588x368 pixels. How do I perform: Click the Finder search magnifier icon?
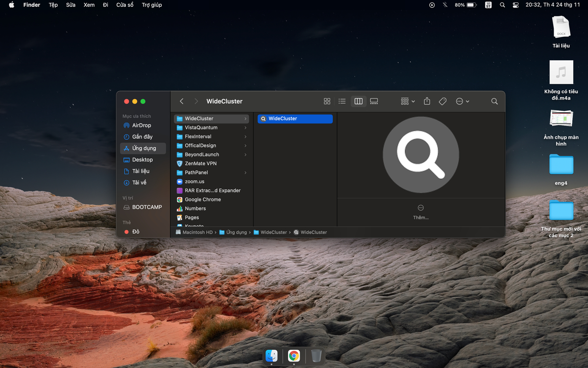(494, 101)
